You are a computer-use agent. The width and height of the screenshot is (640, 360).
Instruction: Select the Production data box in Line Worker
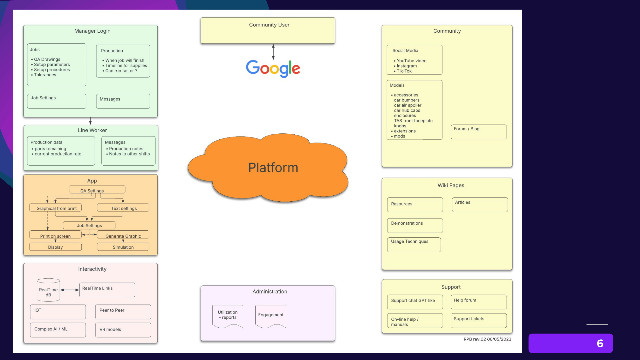click(x=61, y=151)
